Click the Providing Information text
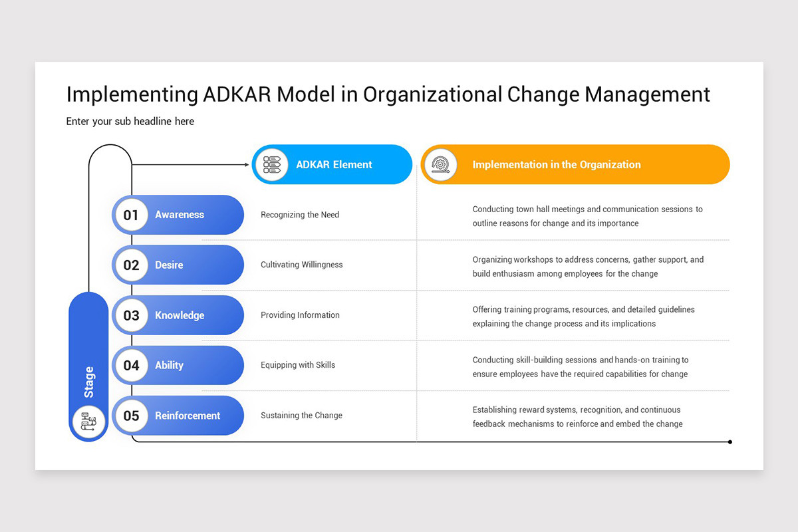Image resolution: width=798 pixels, height=532 pixels. (x=300, y=315)
